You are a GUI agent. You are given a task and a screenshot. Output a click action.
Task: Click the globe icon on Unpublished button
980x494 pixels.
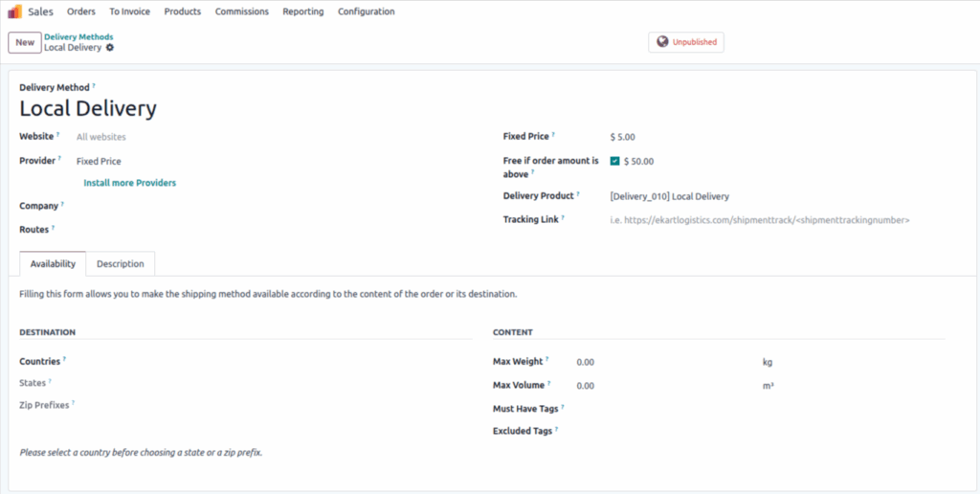pos(662,42)
